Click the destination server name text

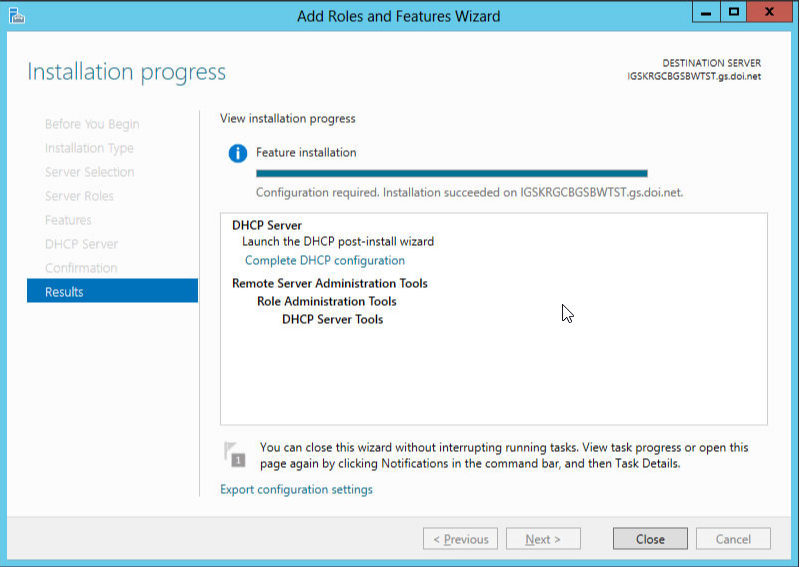pos(694,77)
